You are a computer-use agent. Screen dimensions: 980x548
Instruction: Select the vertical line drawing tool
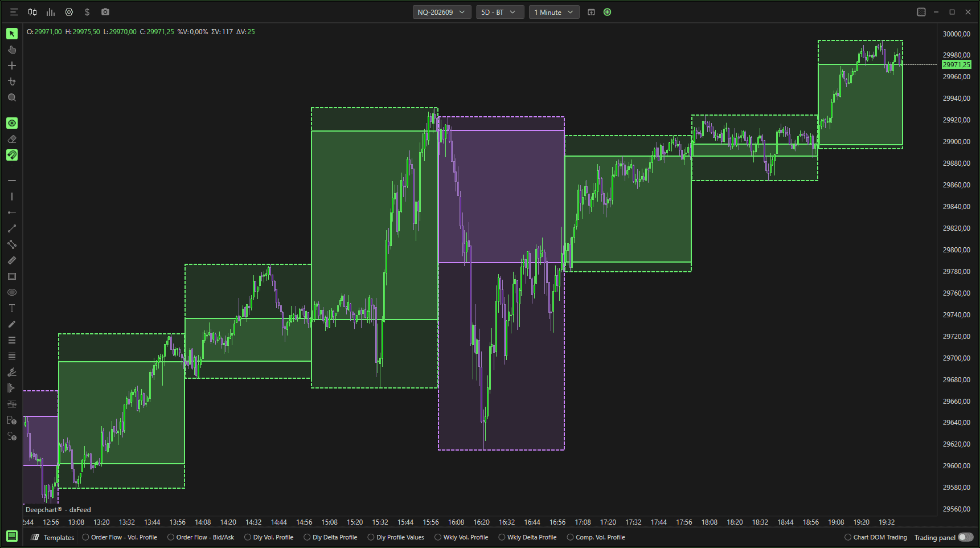tap(12, 197)
